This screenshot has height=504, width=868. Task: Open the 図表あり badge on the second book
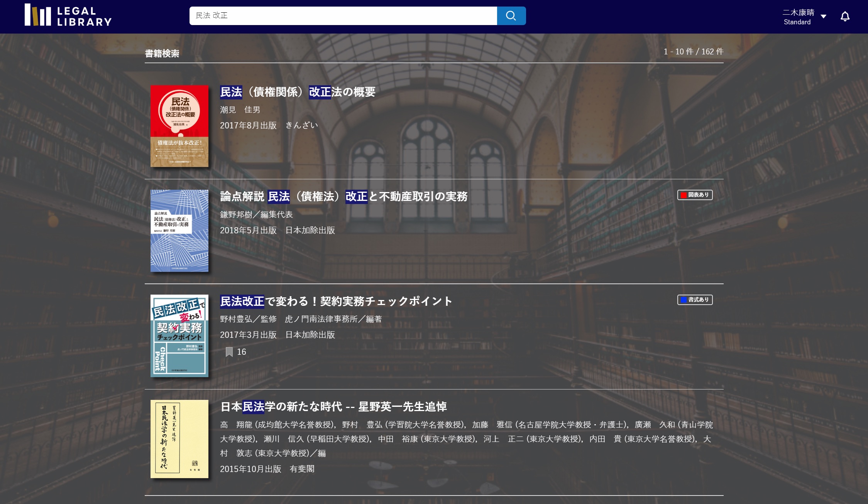694,195
